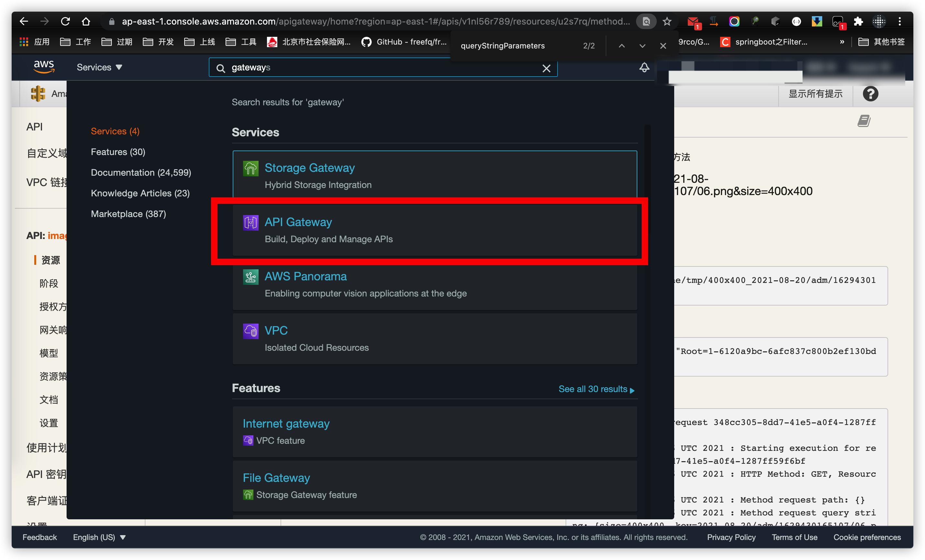The height and width of the screenshot is (560, 925).
Task: Open the springboot之Filter bookmark
Action: [x=764, y=42]
